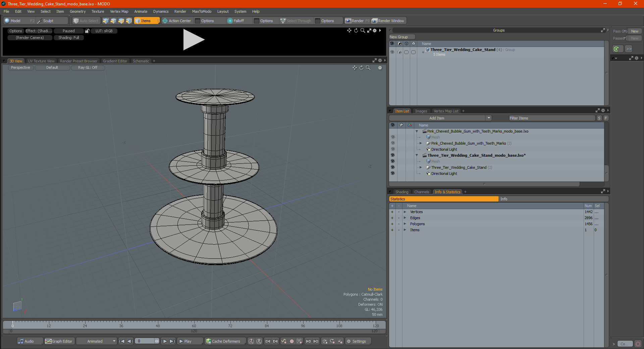The height and width of the screenshot is (349, 644).
Task: Collapse Three_Tier_Wedding_Cake_Stand_modo_base.lxo tree
Action: click(x=417, y=155)
